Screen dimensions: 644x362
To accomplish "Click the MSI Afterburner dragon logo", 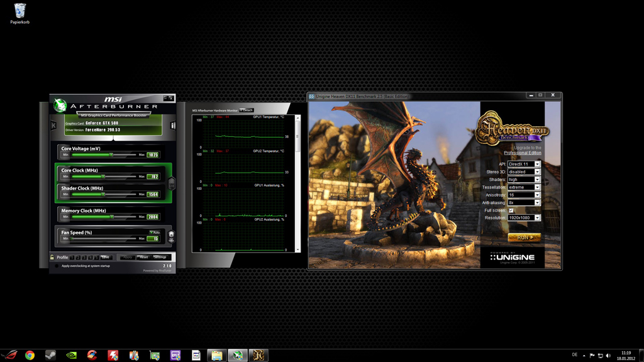I will click(x=60, y=106).
